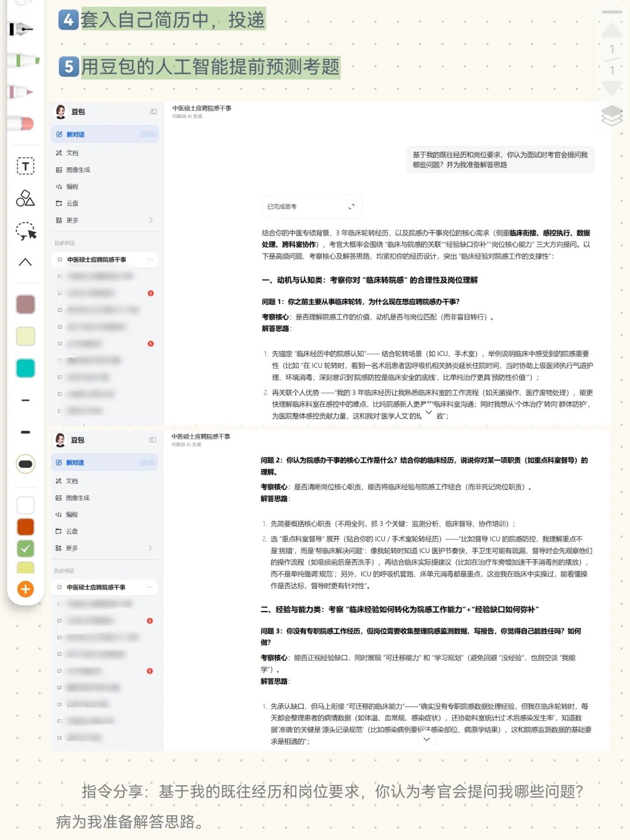Go to next page with down arrow
The width and height of the screenshot is (630, 840).
click(612, 87)
